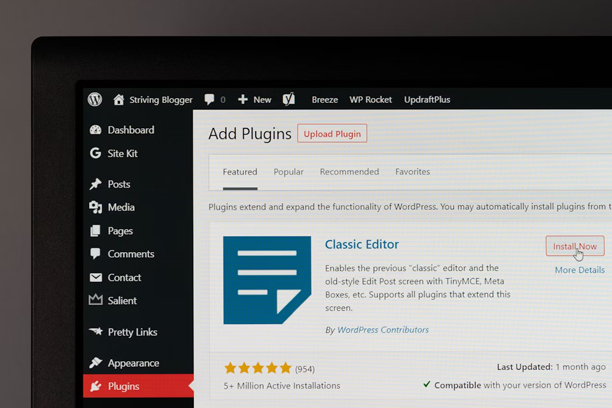Click the Appearance paintbrush icon
Image resolution: width=612 pixels, height=408 pixels.
(x=95, y=363)
